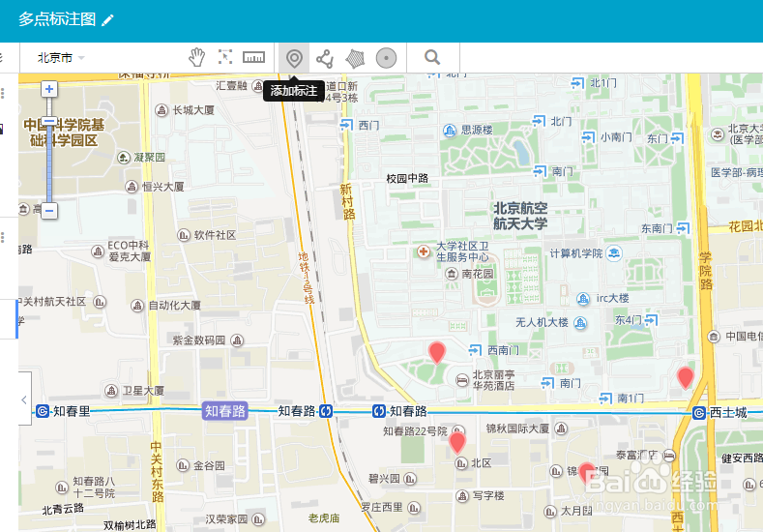Click the 凝聚园 park icon
Viewport: 763px width, 532px height.
tap(124, 158)
